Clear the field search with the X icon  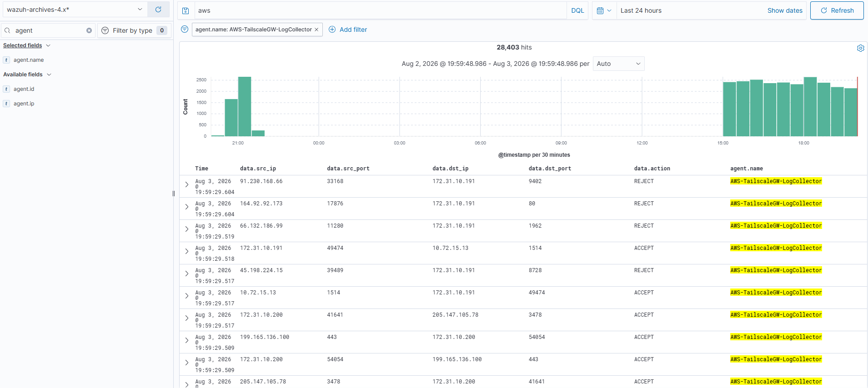pyautogui.click(x=89, y=30)
